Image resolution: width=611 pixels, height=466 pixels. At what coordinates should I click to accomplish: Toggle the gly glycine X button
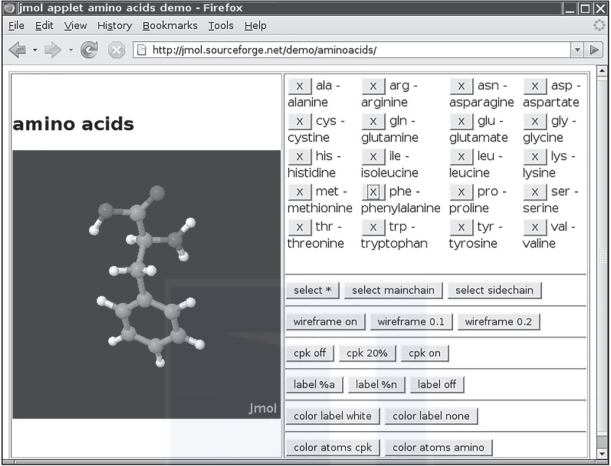(x=535, y=122)
